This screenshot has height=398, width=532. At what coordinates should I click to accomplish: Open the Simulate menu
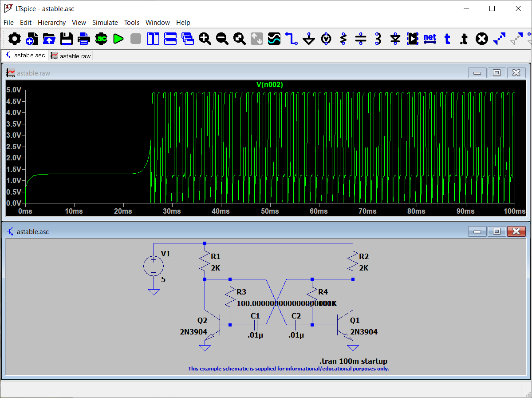point(105,23)
